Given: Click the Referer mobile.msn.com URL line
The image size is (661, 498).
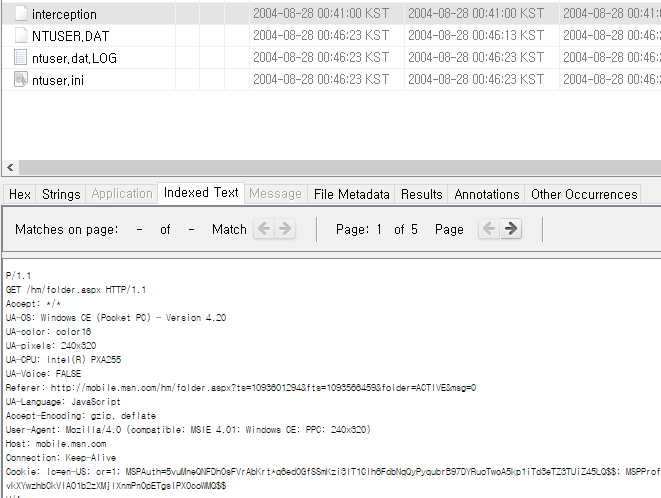Looking at the screenshot, I should click(x=241, y=388).
